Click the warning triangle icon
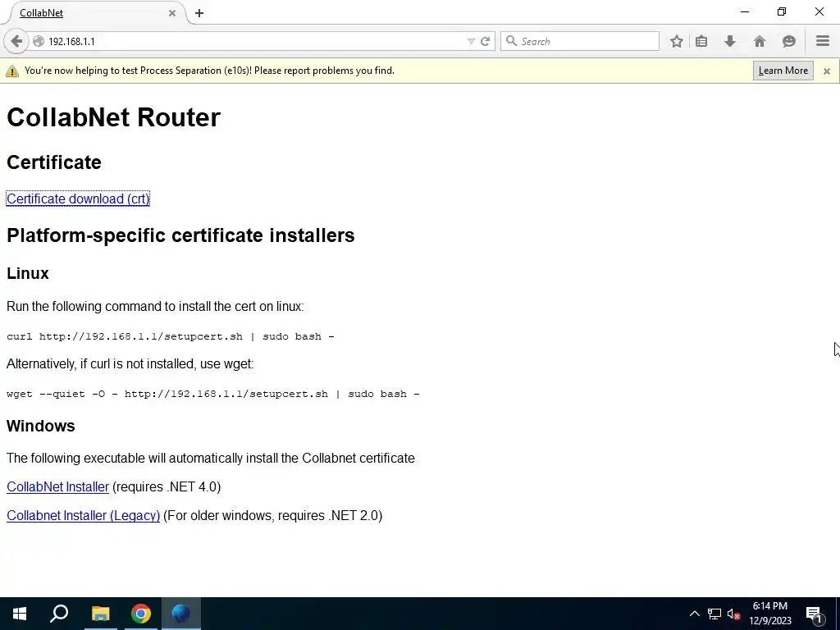This screenshot has height=630, width=840. (x=12, y=71)
